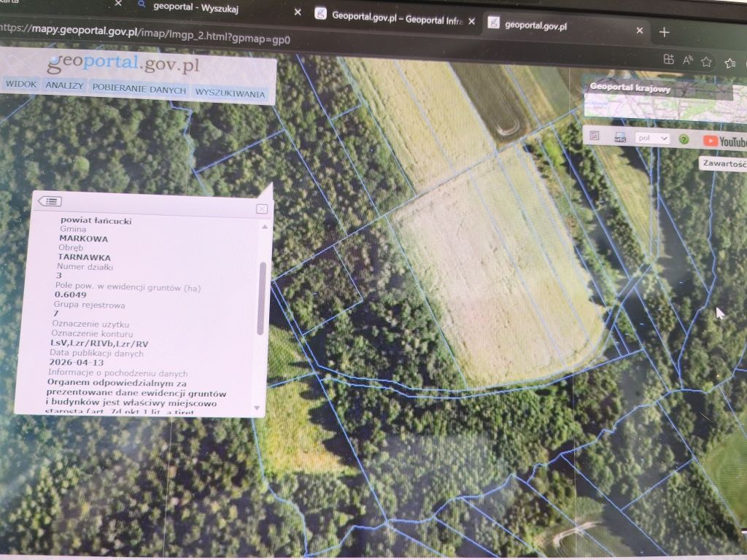Select the obręb value 'TARNAWKA'
Viewport: 747px width, 560px height.
pos(84,257)
